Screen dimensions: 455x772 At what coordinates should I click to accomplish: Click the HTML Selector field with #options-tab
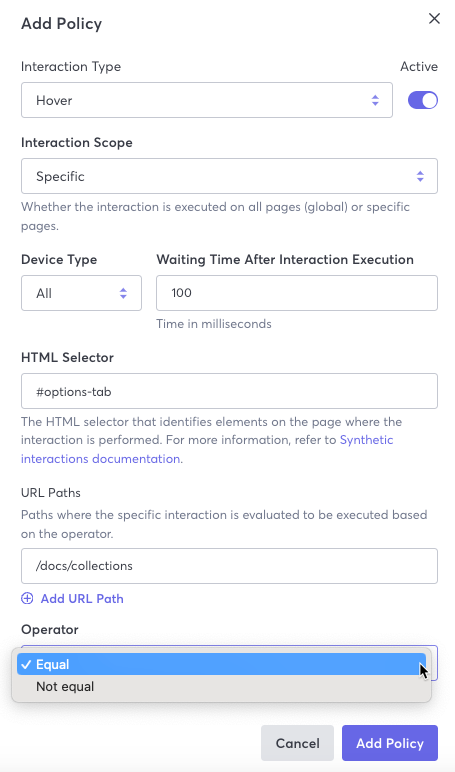pos(229,391)
